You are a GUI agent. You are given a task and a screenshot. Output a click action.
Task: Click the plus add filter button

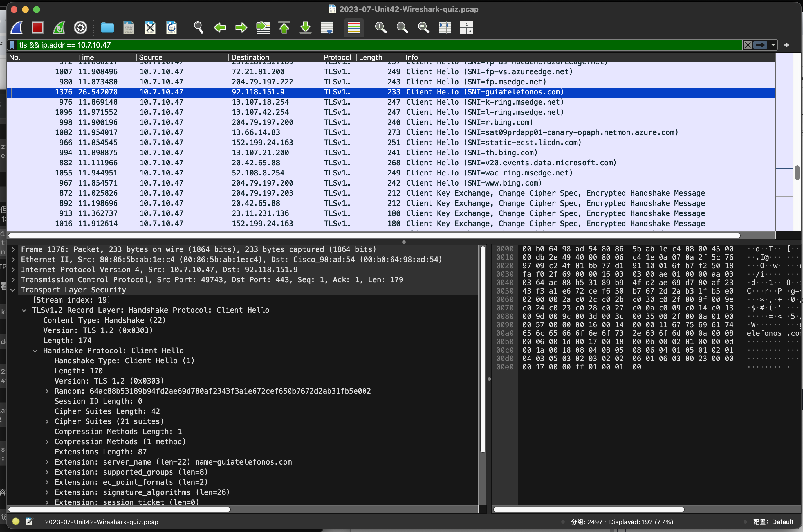[786, 45]
